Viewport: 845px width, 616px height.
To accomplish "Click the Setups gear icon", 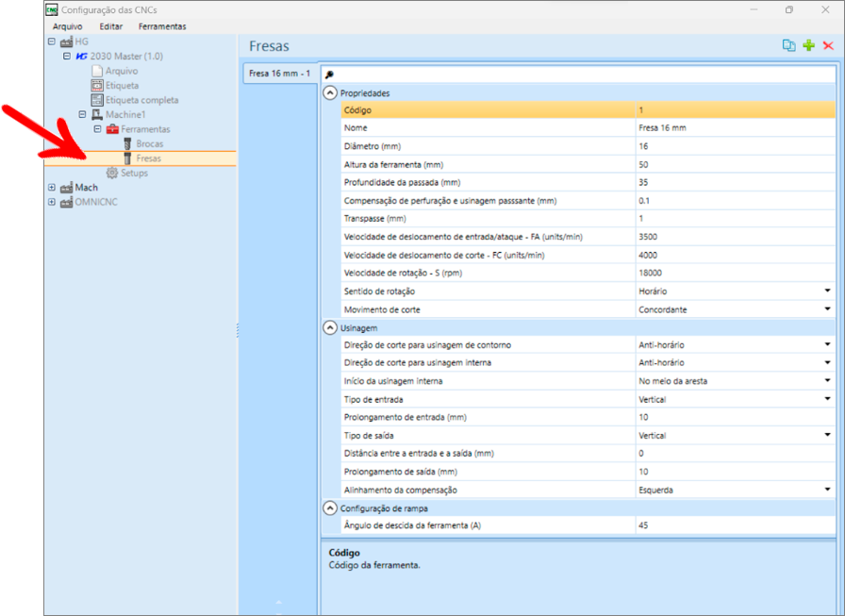I will point(112,173).
